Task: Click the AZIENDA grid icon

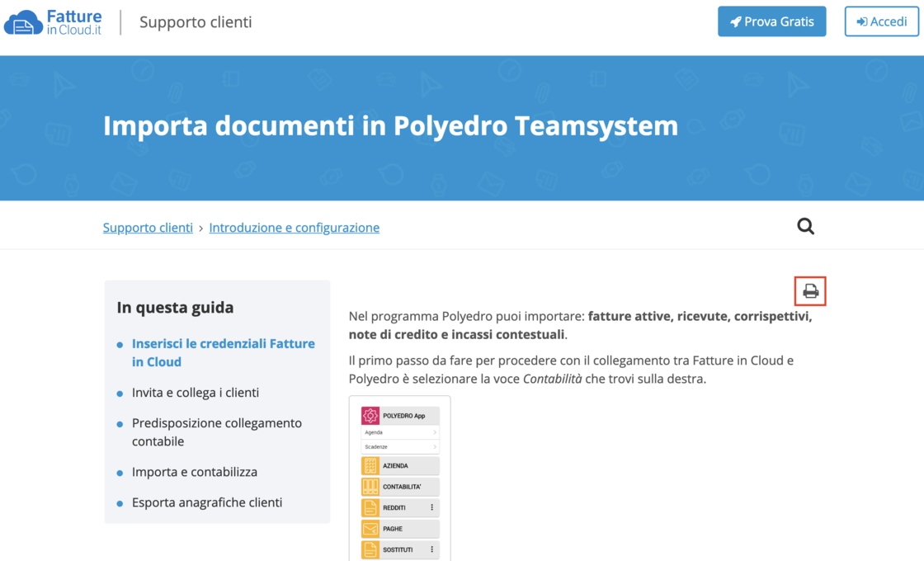Action: [x=370, y=466]
